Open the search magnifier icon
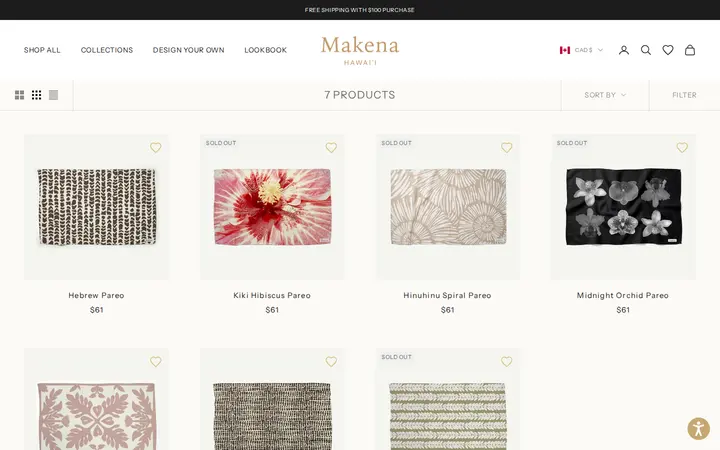 (646, 50)
